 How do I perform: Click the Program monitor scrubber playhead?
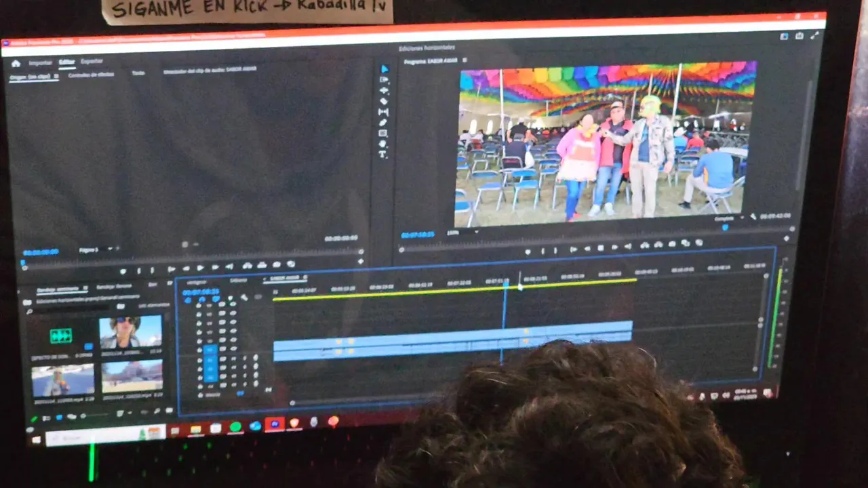(725, 228)
